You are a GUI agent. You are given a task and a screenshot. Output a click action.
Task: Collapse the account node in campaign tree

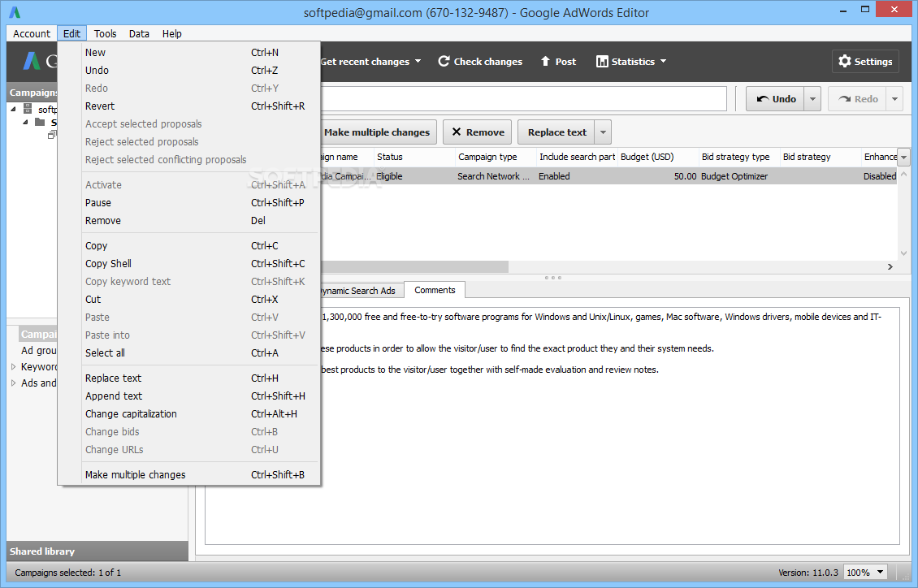tap(14, 110)
